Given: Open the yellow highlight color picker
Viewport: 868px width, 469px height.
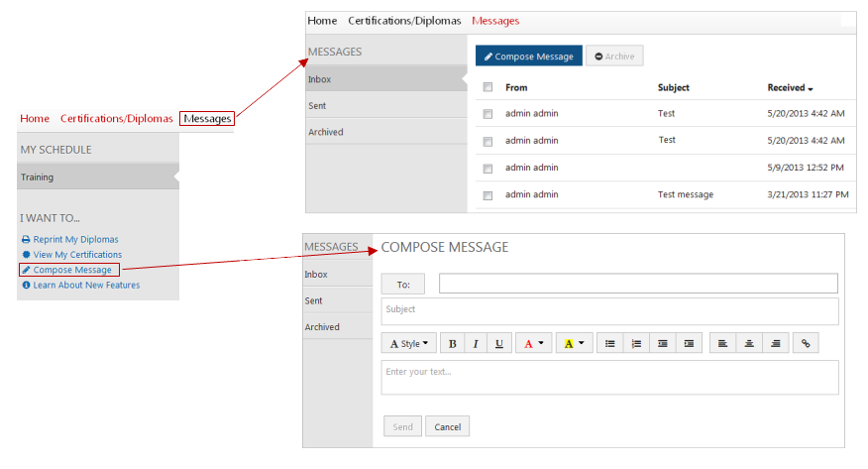Looking at the screenshot, I should pos(574,344).
